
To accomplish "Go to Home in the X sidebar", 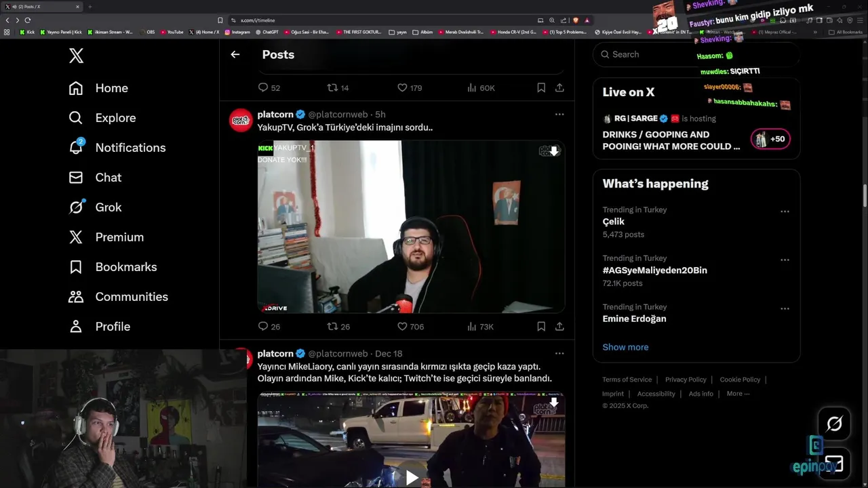I will pyautogui.click(x=98, y=88).
